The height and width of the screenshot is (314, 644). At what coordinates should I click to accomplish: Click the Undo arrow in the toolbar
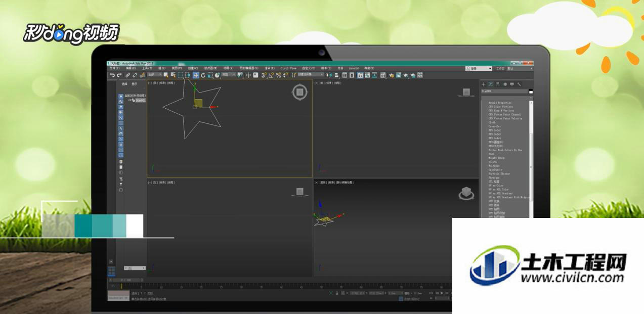pyautogui.click(x=112, y=75)
